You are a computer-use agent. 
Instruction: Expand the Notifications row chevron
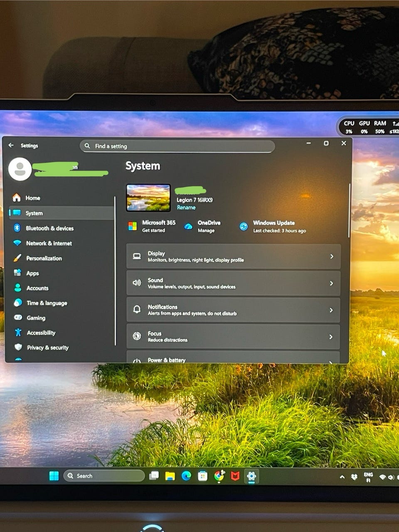(x=331, y=310)
